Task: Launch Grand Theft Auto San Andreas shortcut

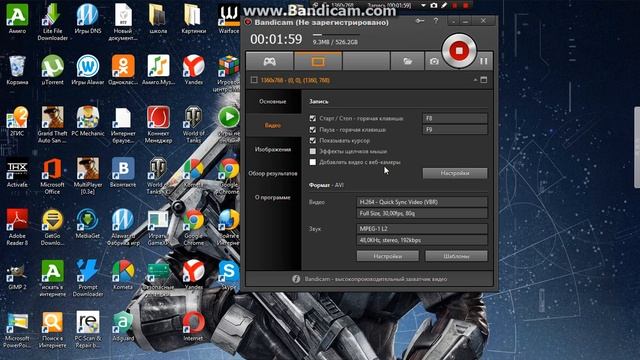Action: tap(52, 125)
